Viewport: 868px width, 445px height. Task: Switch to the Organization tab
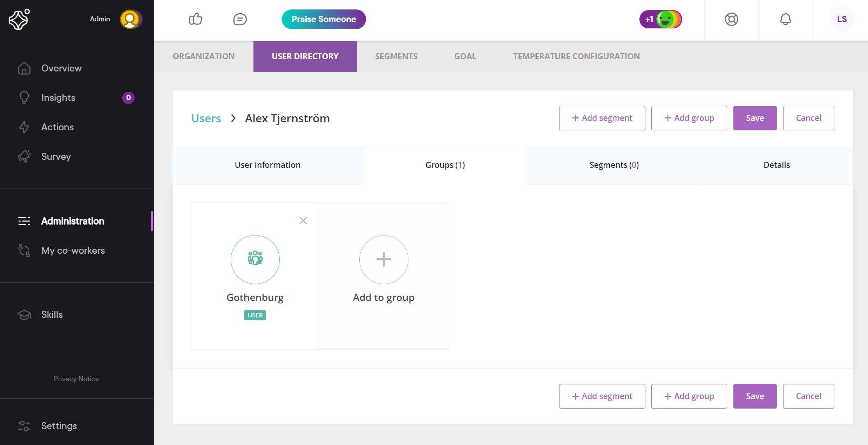(x=204, y=56)
